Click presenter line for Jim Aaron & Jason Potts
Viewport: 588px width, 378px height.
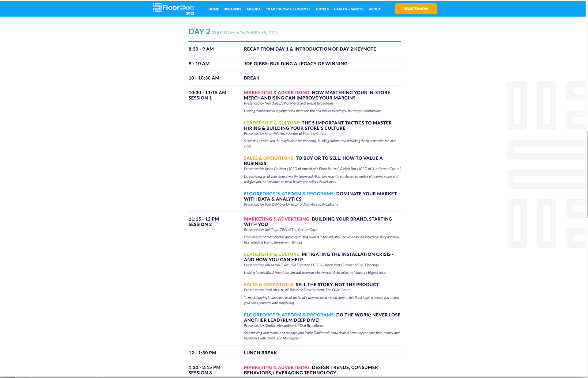click(311, 265)
